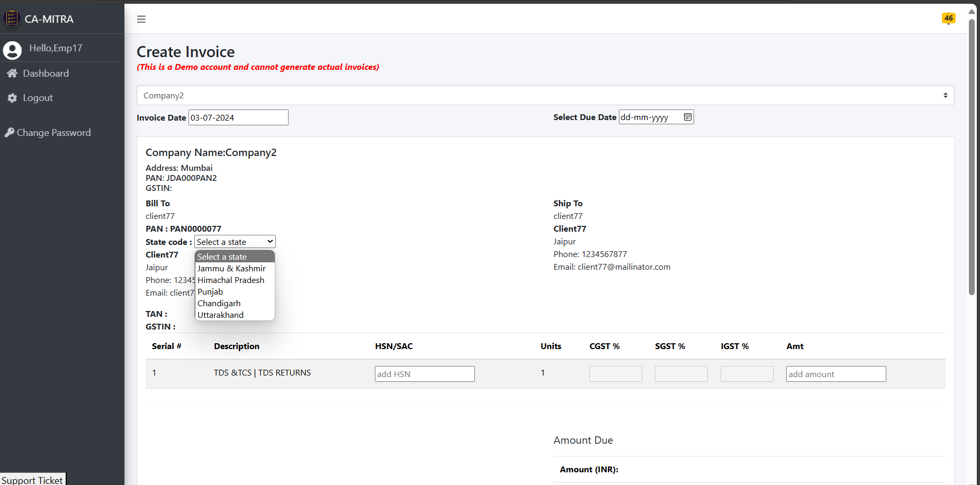Click the Serial # column header
This screenshot has width=980, height=485.
pos(167,346)
